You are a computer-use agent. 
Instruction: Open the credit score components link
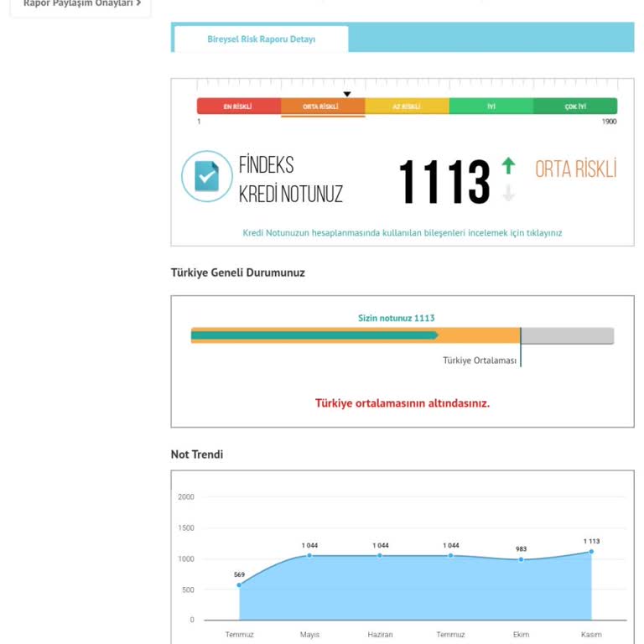pyautogui.click(x=402, y=233)
